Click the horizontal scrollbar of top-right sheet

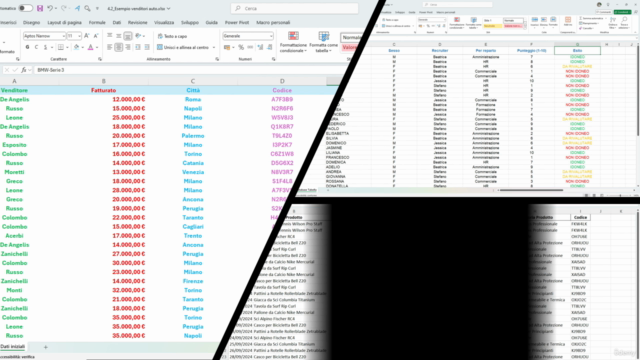point(531,190)
